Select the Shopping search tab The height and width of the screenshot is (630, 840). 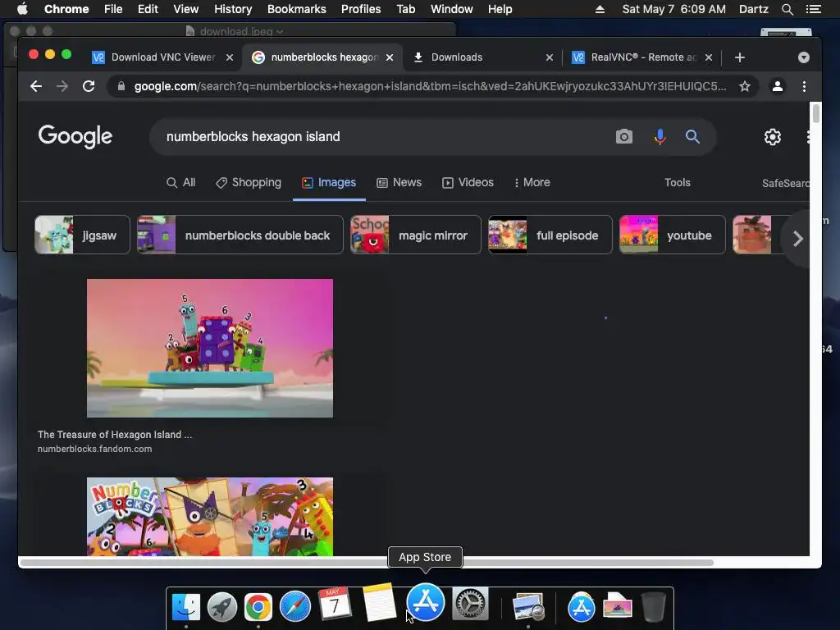coord(249,182)
